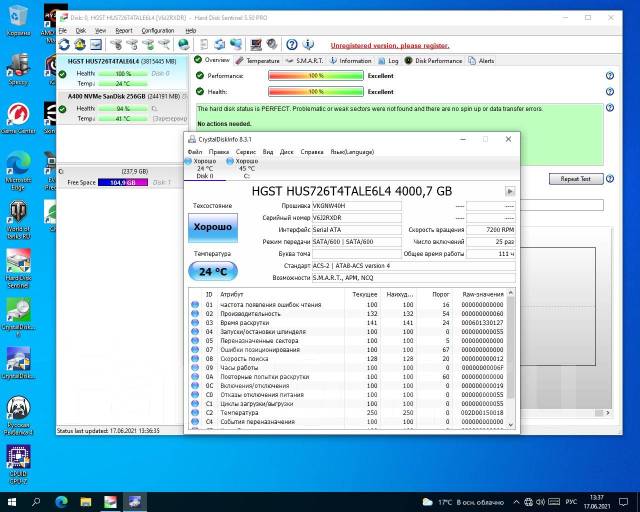Click the help icon beside Performance bar
This screenshot has width=640, height=512.
609,76
